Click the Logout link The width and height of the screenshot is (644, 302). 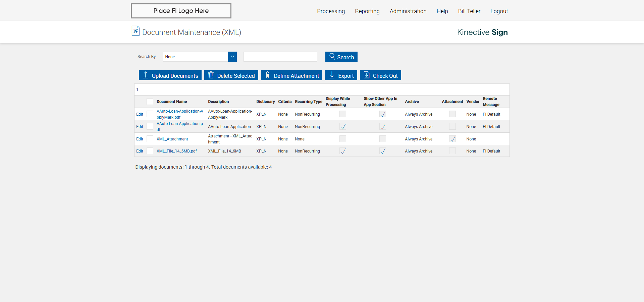499,11
